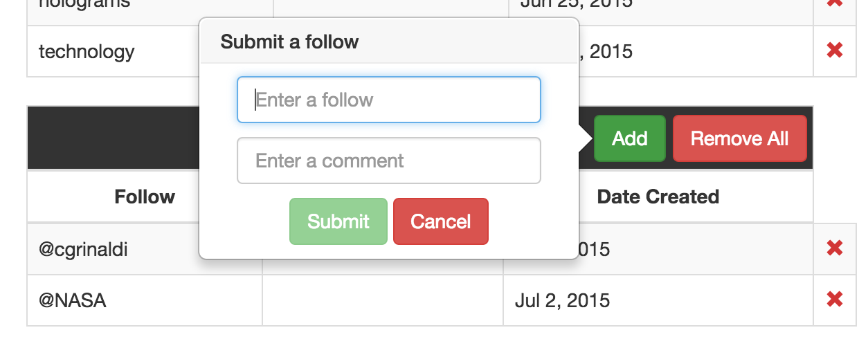
Task: Click into the Enter a comment field
Action: (x=389, y=161)
